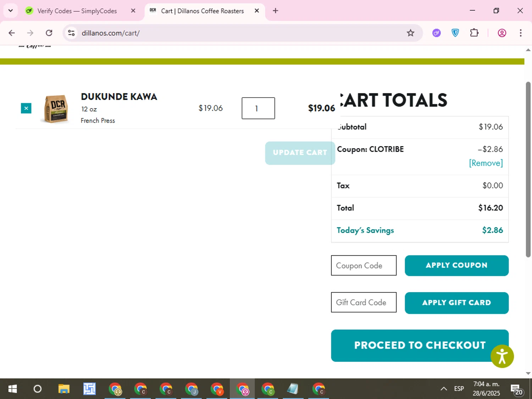Open the notepad-like app in taskbar
This screenshot has width=532, height=399.
click(293, 389)
